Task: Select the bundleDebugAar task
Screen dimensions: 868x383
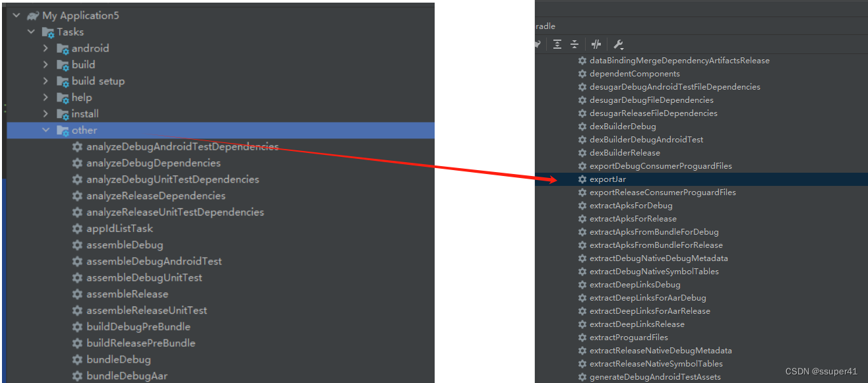Action: pyautogui.click(x=127, y=376)
